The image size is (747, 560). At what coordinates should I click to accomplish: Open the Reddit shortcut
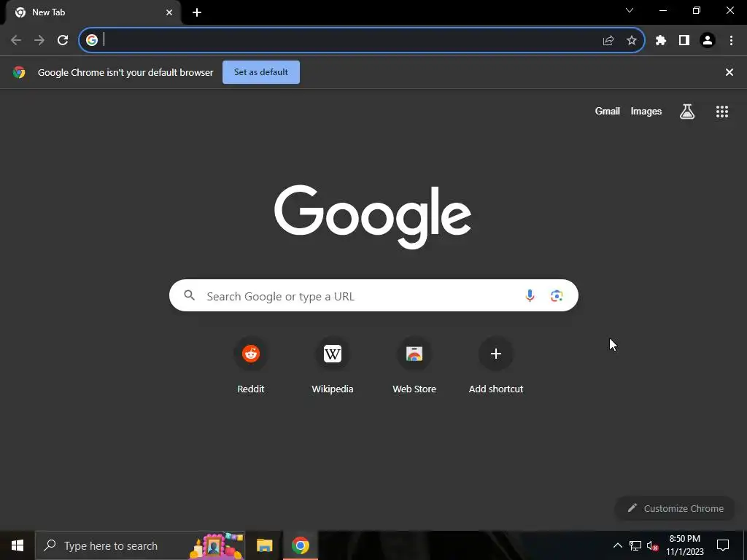251,365
